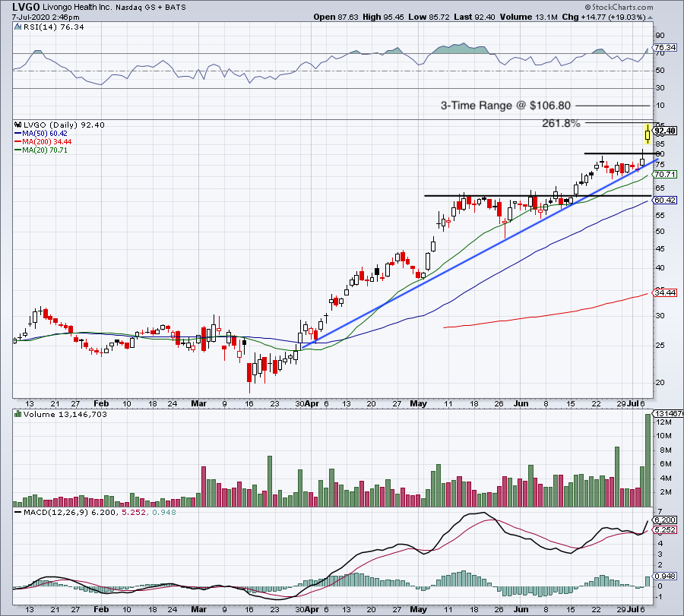Click the Feb label on price chart axis
Image resolution: width=684 pixels, height=616 pixels.
coord(101,403)
